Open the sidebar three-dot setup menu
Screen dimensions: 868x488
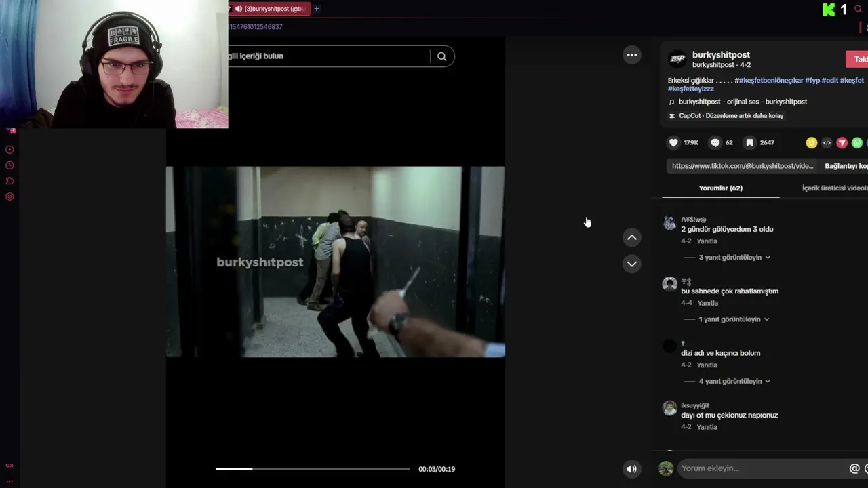[x=9, y=481]
